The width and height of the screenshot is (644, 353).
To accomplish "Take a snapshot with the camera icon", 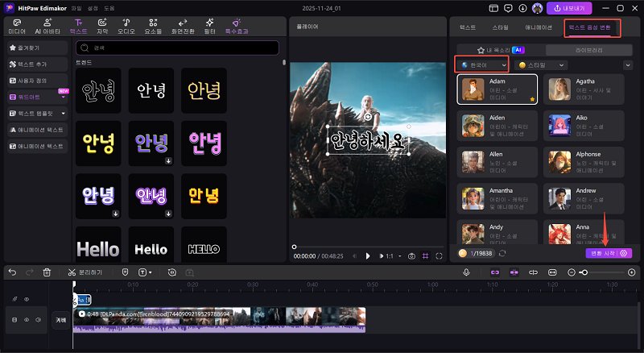I will click(x=411, y=256).
